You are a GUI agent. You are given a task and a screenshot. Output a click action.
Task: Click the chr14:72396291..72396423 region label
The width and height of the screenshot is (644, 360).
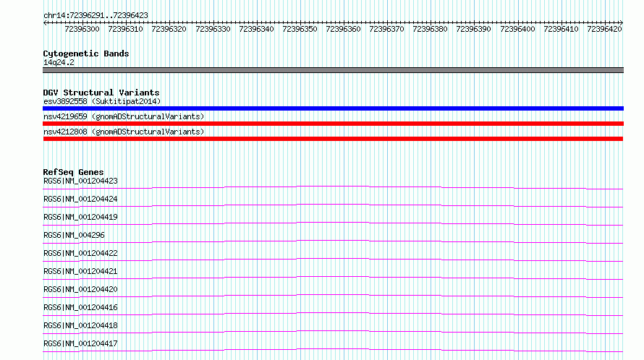click(96, 15)
